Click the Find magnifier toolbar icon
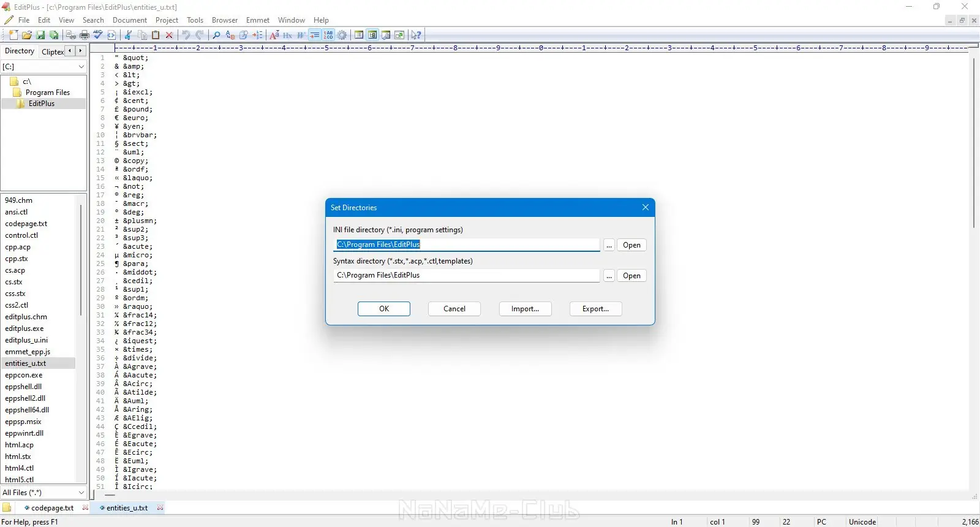The image size is (980, 527). click(216, 35)
